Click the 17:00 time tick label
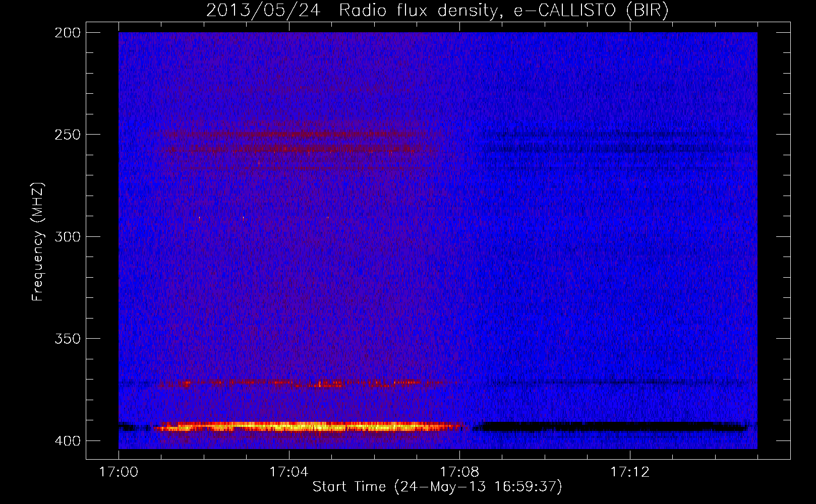 [119, 472]
